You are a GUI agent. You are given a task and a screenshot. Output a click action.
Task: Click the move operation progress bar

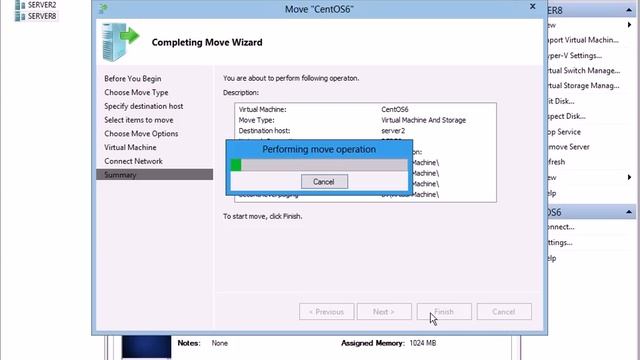pos(319,165)
